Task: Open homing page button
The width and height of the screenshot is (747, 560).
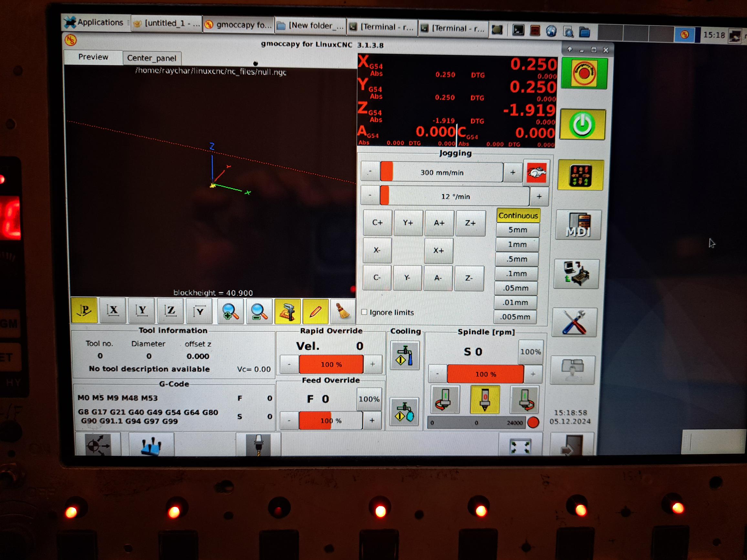Action: tap(98, 445)
